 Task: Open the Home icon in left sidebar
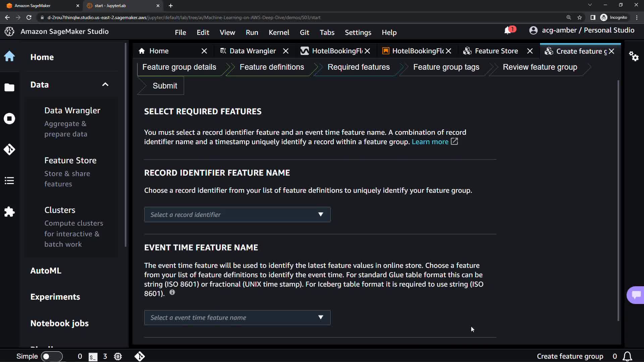point(9,56)
